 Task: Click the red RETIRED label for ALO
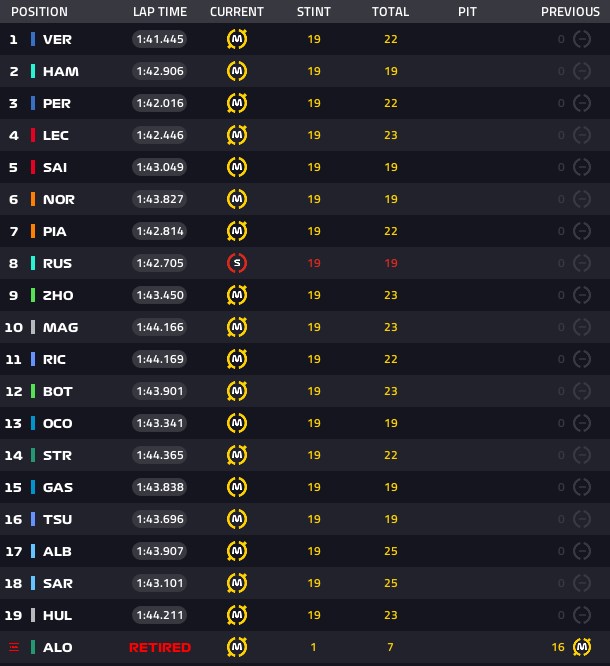[x=160, y=647]
